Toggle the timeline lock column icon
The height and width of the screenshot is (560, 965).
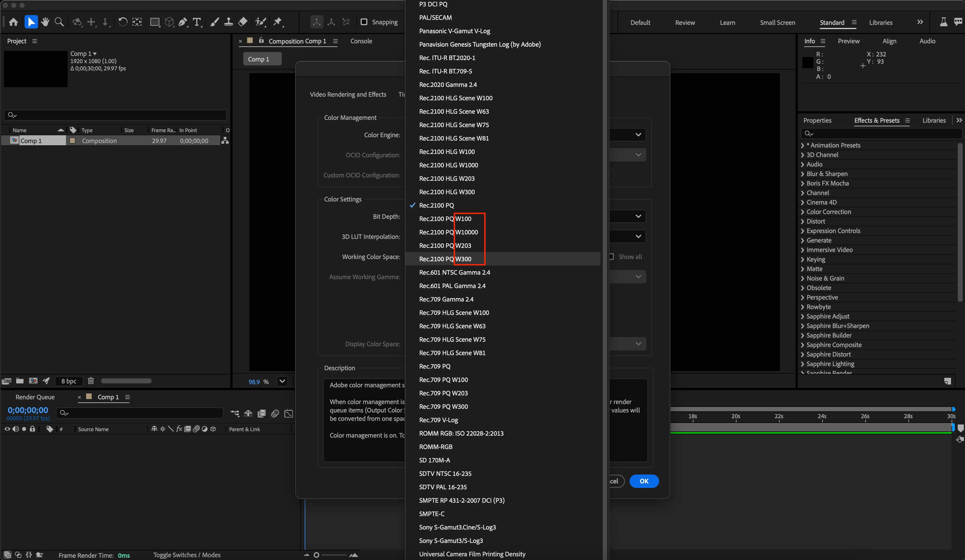32,429
